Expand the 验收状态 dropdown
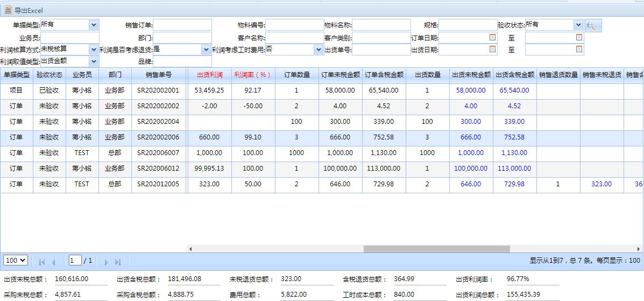This screenshot has width=644, height=301. pyautogui.click(x=578, y=25)
